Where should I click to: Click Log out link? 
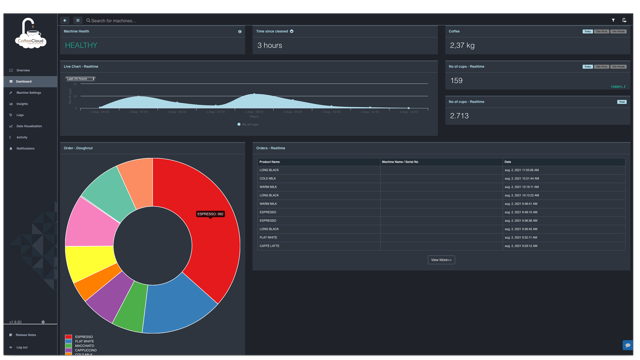point(22,347)
